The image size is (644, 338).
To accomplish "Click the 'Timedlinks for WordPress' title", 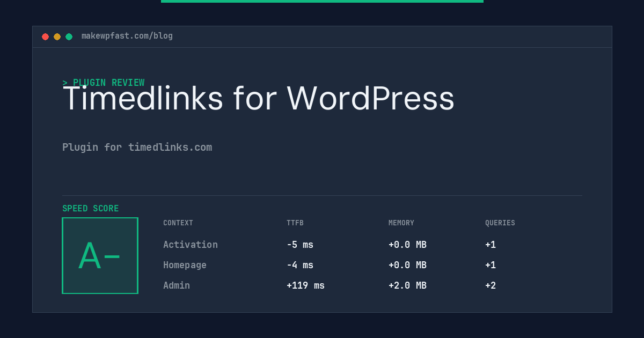I will 259,99.
